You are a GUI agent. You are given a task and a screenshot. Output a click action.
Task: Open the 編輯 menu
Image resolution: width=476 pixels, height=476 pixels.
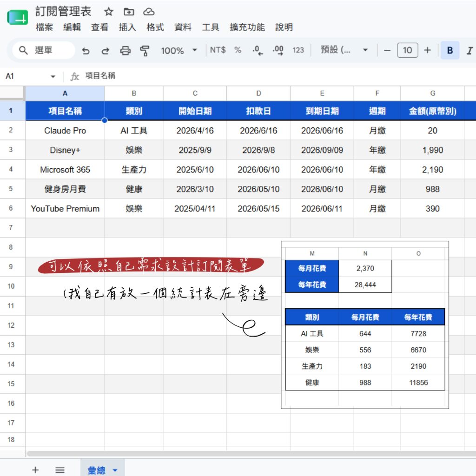tap(72, 27)
